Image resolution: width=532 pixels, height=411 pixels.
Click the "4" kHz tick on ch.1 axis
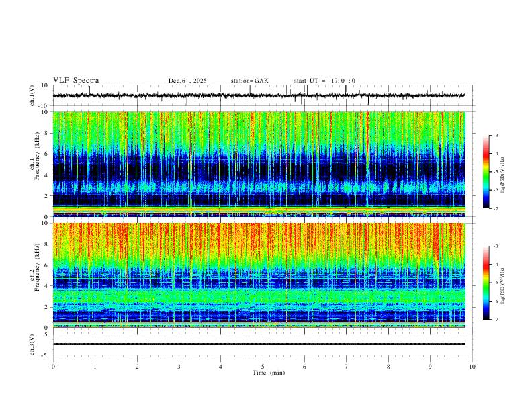(46, 175)
